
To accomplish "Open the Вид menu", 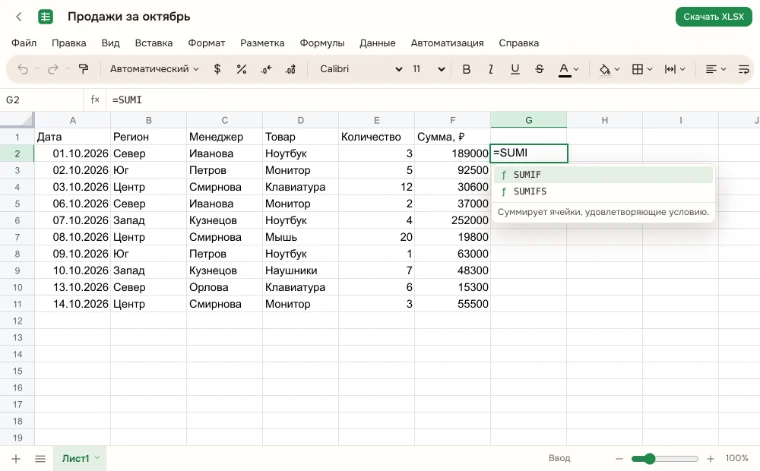I will (x=111, y=43).
